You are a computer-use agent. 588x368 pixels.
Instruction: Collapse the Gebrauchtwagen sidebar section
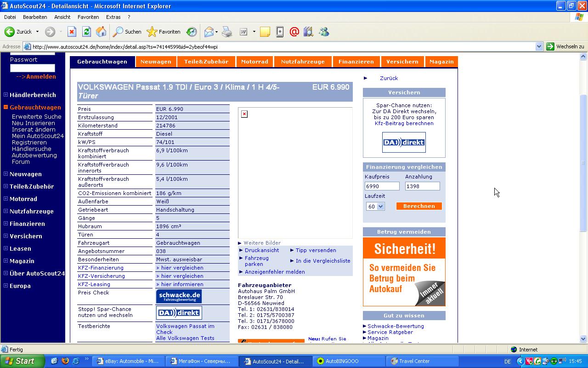6,107
